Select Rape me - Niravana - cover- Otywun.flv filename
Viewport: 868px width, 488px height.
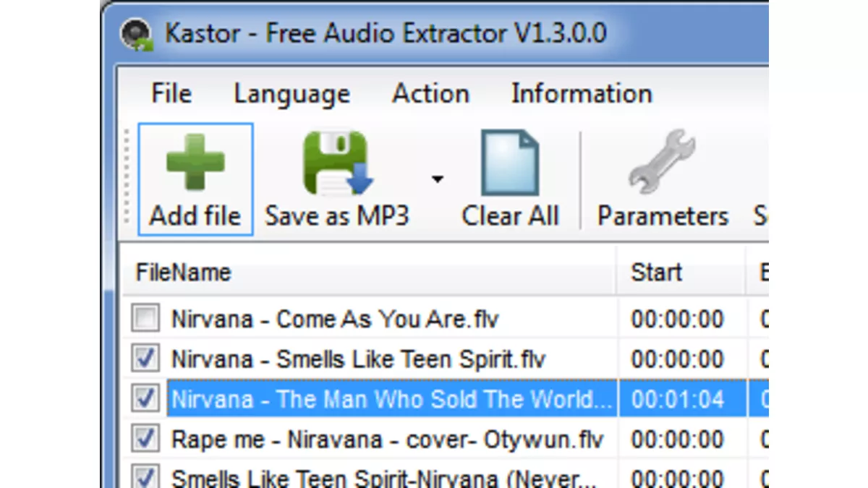(387, 439)
